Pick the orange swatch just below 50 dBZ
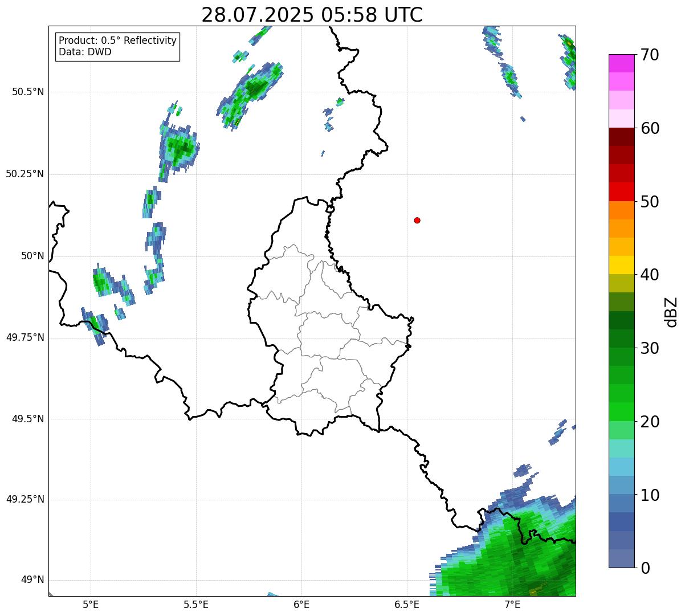Viewport: 685px width, 616px height. tap(621, 210)
